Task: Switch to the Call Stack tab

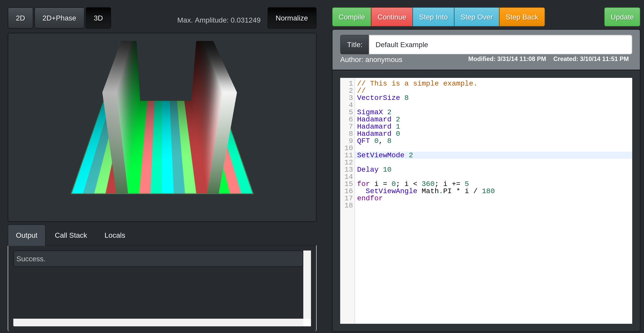Action: coord(71,235)
